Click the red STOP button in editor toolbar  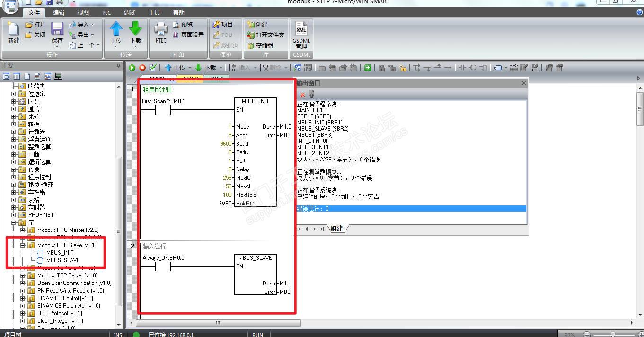tap(142, 68)
